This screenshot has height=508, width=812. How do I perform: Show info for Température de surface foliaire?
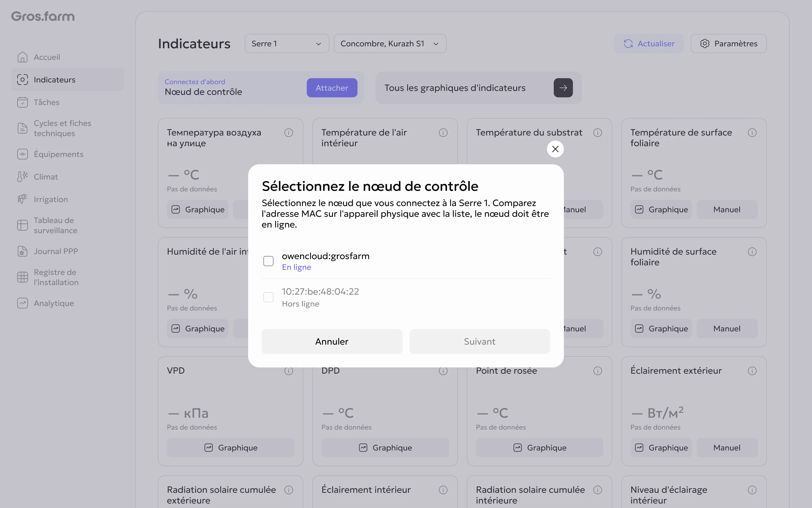pos(752,133)
